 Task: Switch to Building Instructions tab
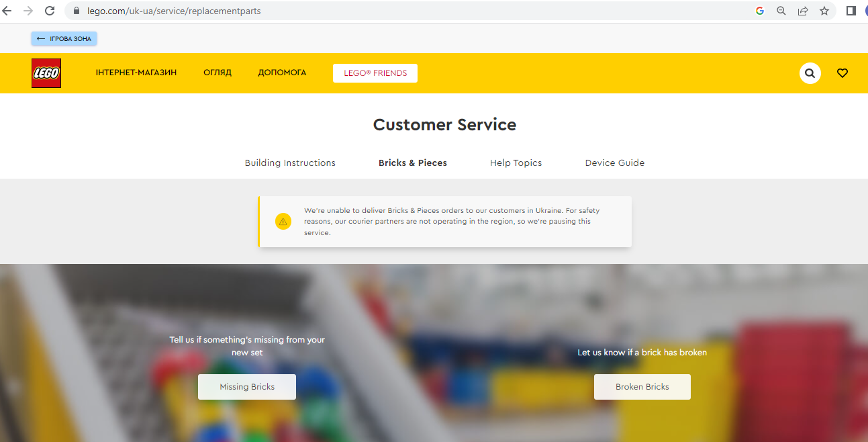pyautogui.click(x=290, y=163)
